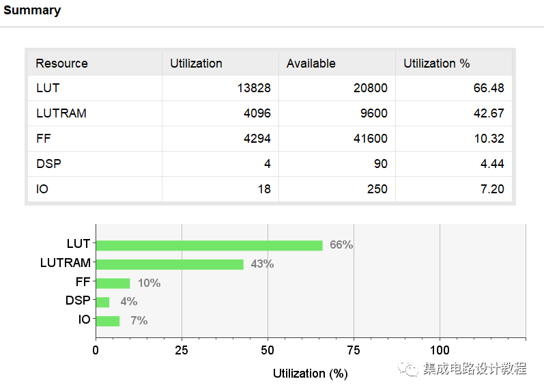Select the 7% chart bar label
The width and height of the screenshot is (544, 392).
[x=139, y=320]
